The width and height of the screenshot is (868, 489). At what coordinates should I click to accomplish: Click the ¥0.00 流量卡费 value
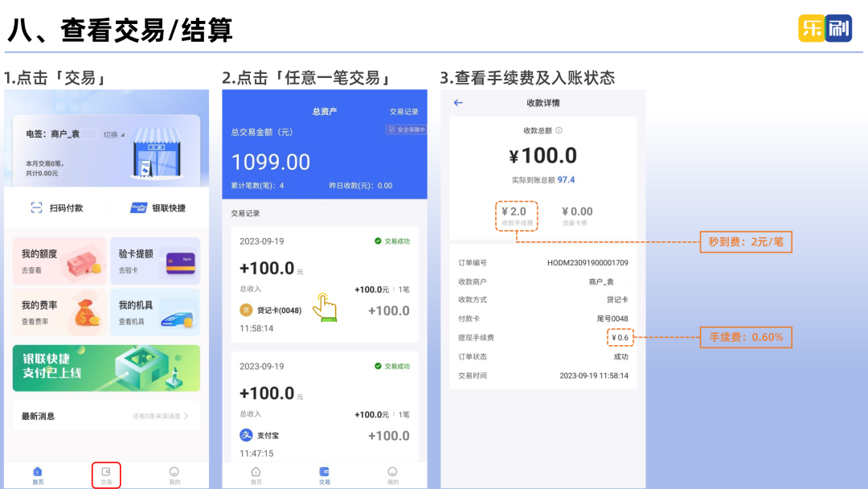[x=577, y=212]
